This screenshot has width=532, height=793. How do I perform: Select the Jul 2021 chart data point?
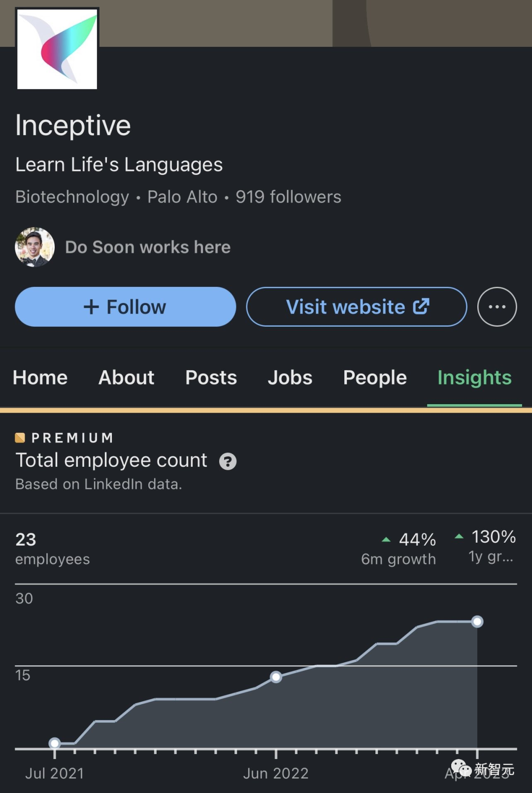coord(55,743)
